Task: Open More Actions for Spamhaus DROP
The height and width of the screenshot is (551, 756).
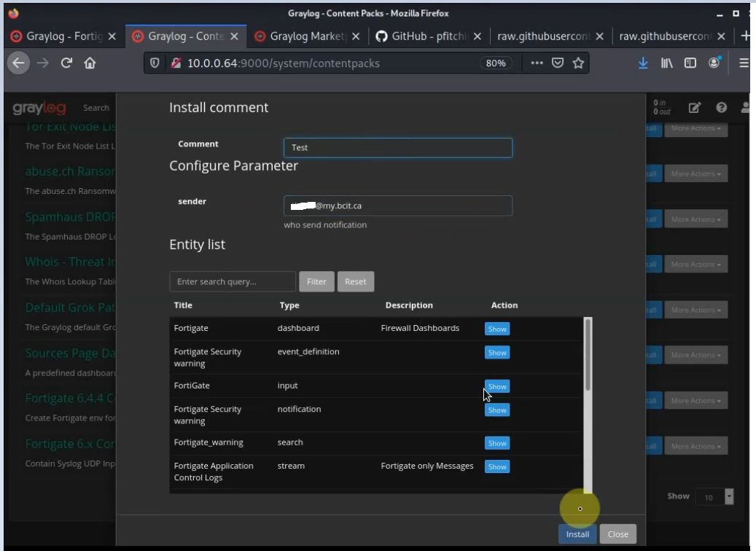Action: pos(695,219)
